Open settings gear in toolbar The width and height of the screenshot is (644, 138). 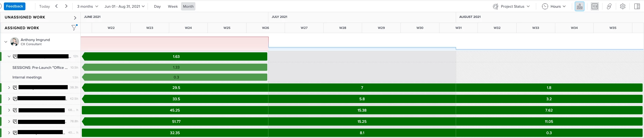[623, 6]
